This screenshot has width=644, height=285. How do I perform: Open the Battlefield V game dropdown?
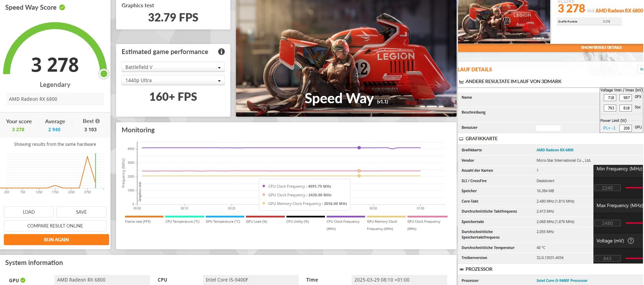[173, 67]
